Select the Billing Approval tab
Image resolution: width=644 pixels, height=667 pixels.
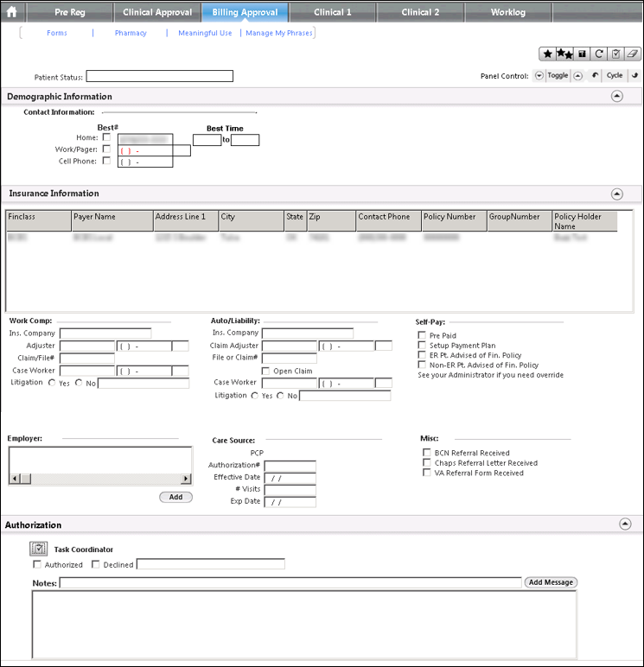[x=245, y=12]
